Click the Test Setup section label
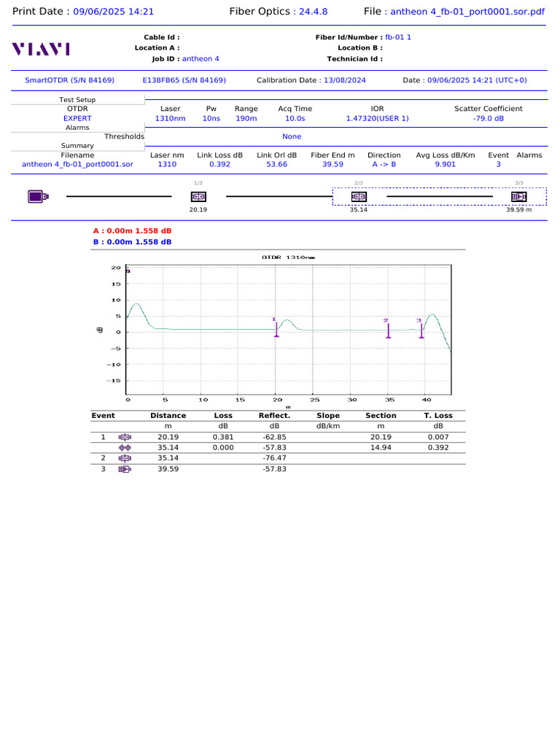560x747 pixels. 77,99
